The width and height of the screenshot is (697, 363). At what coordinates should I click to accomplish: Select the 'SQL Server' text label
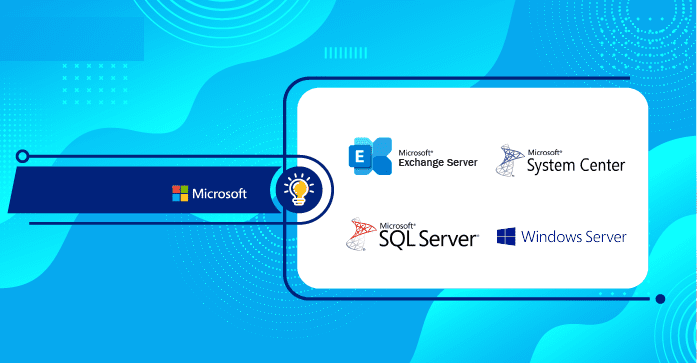tap(429, 239)
